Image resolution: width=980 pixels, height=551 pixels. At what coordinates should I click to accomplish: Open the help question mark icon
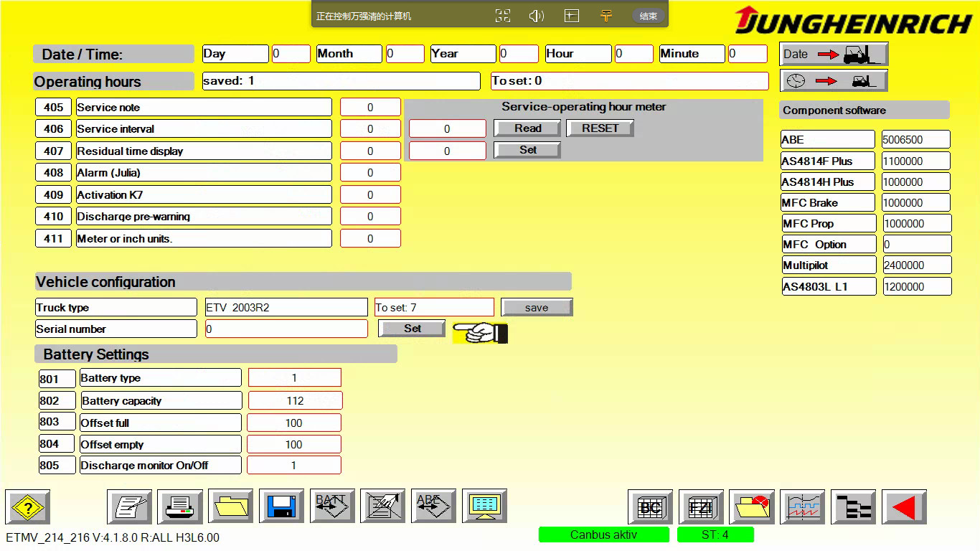[28, 507]
